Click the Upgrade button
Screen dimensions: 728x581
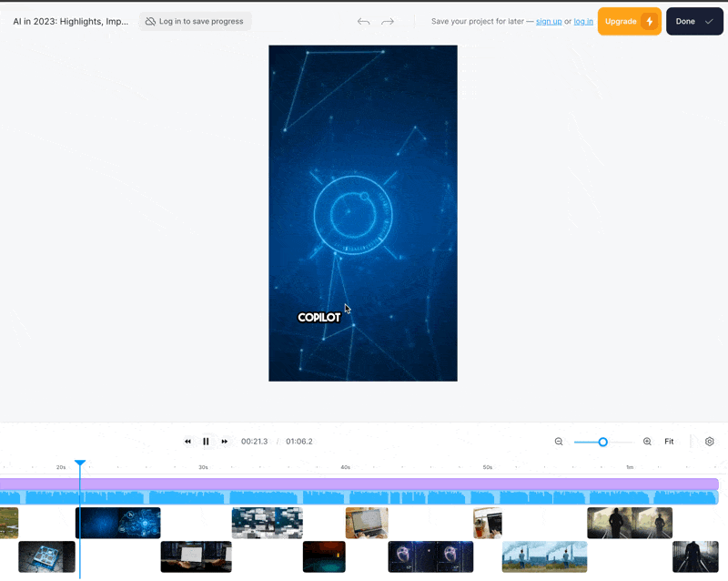coord(629,21)
